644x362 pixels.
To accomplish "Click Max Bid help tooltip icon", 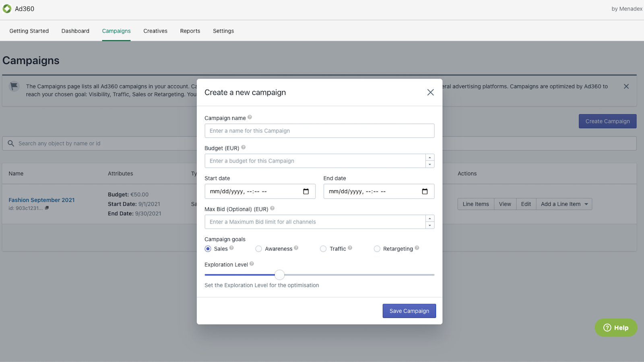I will pyautogui.click(x=272, y=208).
